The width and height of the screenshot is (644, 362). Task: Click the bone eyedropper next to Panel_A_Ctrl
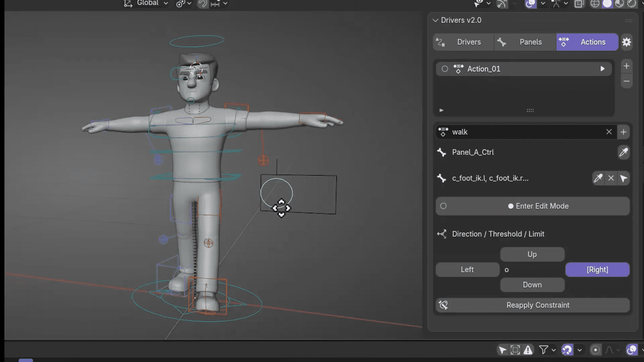pyautogui.click(x=623, y=152)
